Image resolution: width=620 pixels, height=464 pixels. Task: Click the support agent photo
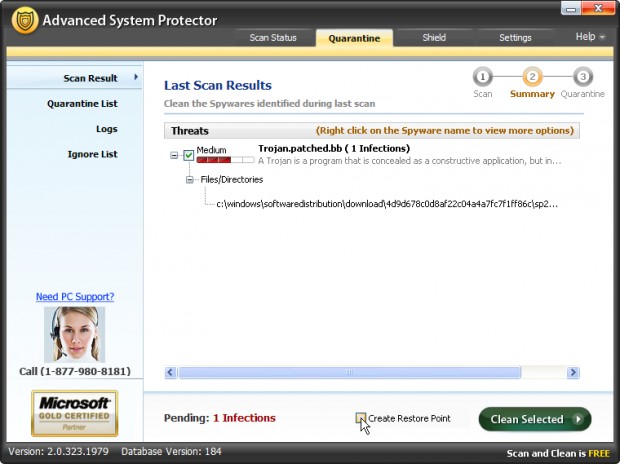tap(74, 335)
